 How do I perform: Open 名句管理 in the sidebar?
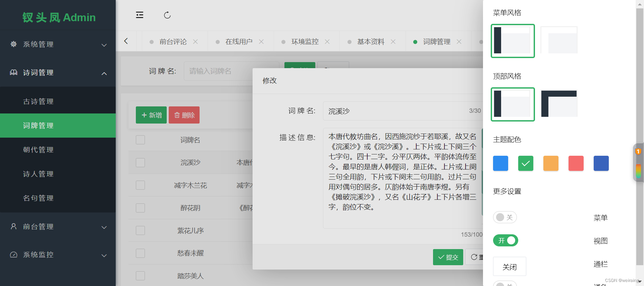58,198
